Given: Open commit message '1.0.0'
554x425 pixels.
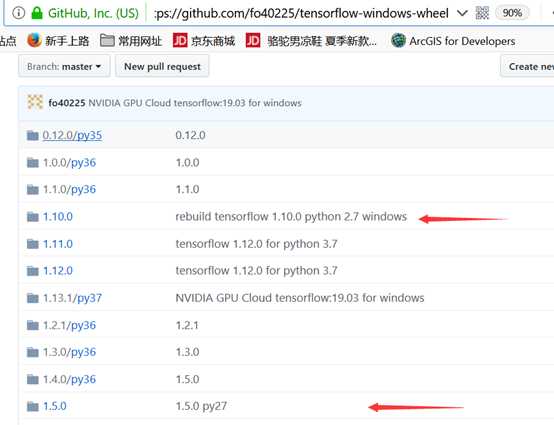Looking at the screenshot, I should pos(187,163).
